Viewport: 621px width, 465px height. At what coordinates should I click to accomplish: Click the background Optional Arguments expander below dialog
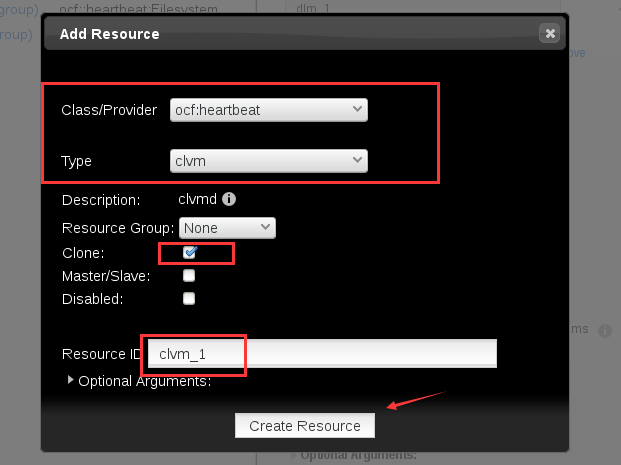[x=354, y=456]
